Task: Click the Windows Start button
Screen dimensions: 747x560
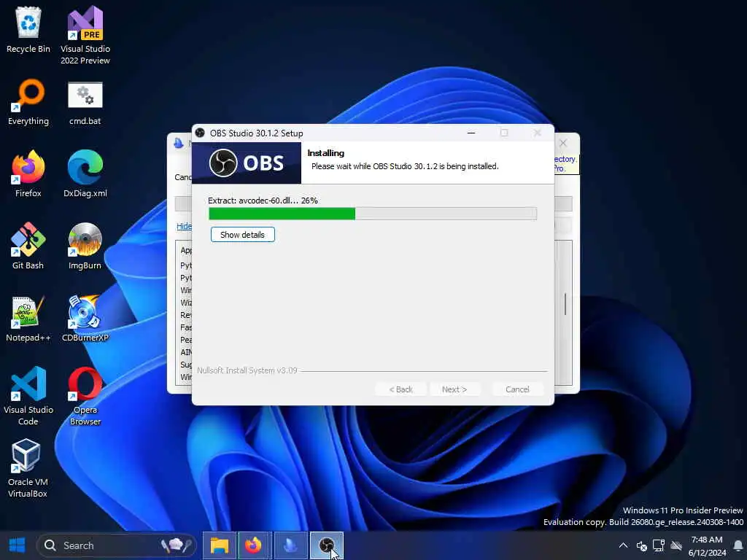Action: [x=18, y=545]
